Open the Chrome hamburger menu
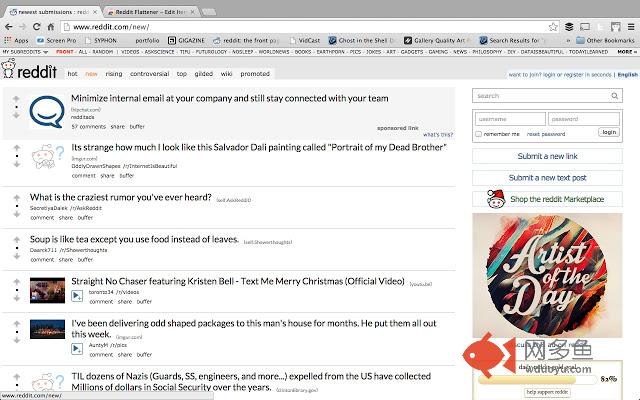 pos(631,27)
